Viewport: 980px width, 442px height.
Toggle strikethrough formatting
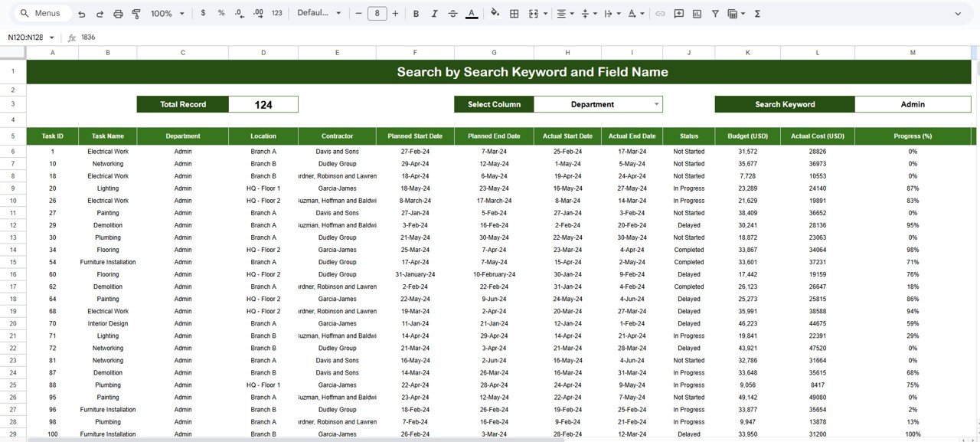coord(453,13)
